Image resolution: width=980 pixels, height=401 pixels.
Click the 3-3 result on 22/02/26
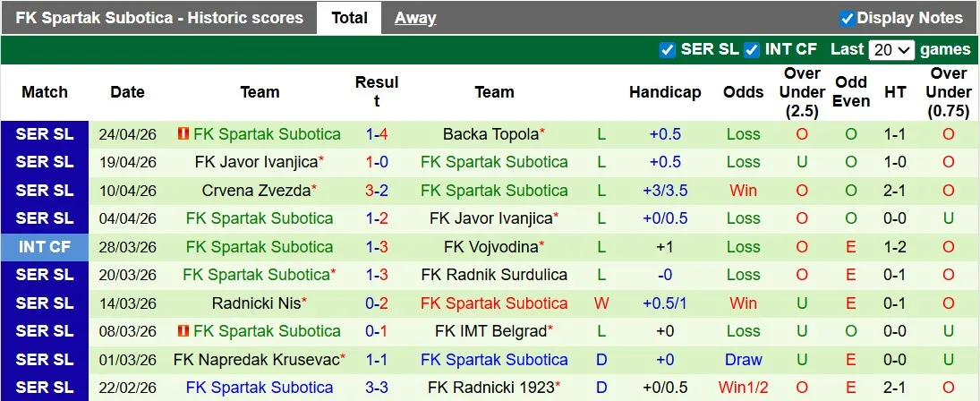click(376, 388)
